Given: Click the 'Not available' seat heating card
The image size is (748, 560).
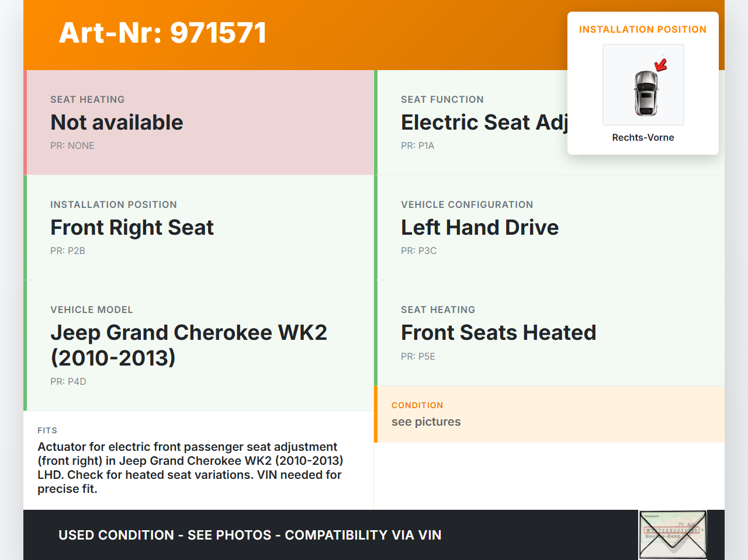Looking at the screenshot, I should pyautogui.click(x=200, y=123).
